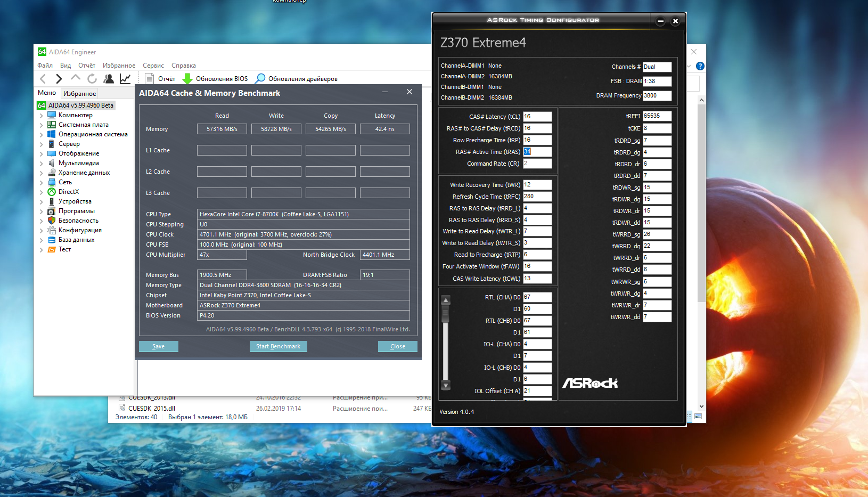This screenshot has height=497, width=868.
Task: Select the Компьютер icon in the tree
Action: click(x=52, y=115)
